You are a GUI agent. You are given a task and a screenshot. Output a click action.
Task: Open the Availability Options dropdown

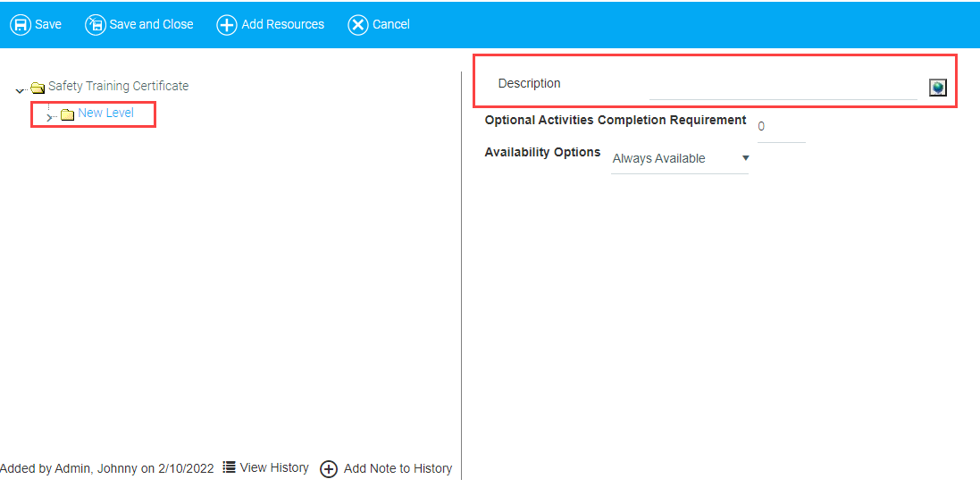[x=680, y=159]
